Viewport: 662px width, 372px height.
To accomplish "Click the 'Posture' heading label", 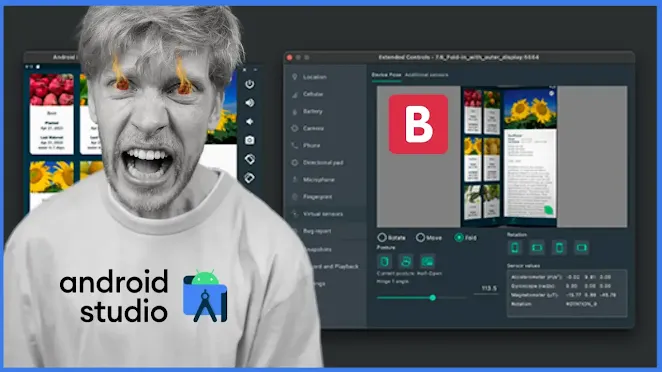I will tap(386, 247).
